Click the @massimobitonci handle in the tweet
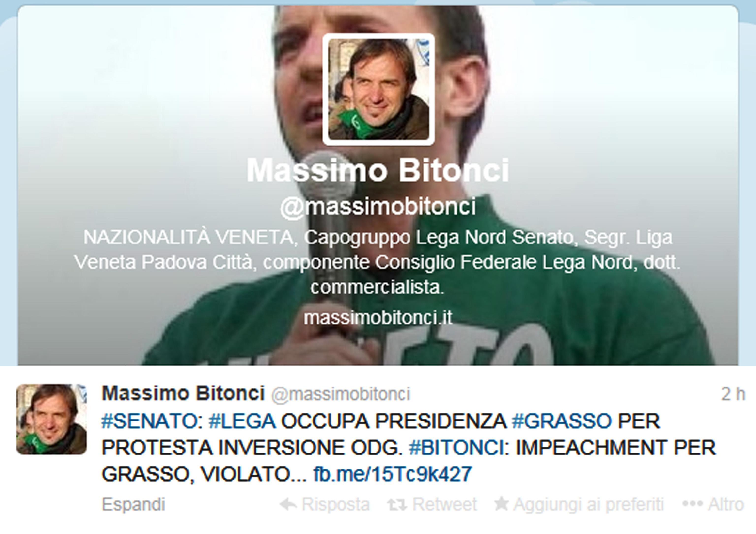Screen dimensions: 756x534 [341, 394]
